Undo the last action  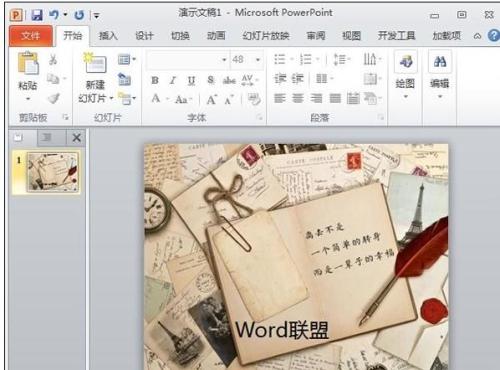[x=54, y=14]
